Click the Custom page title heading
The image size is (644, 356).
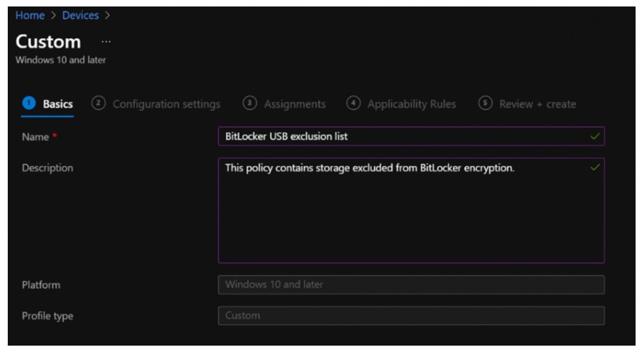click(x=49, y=42)
